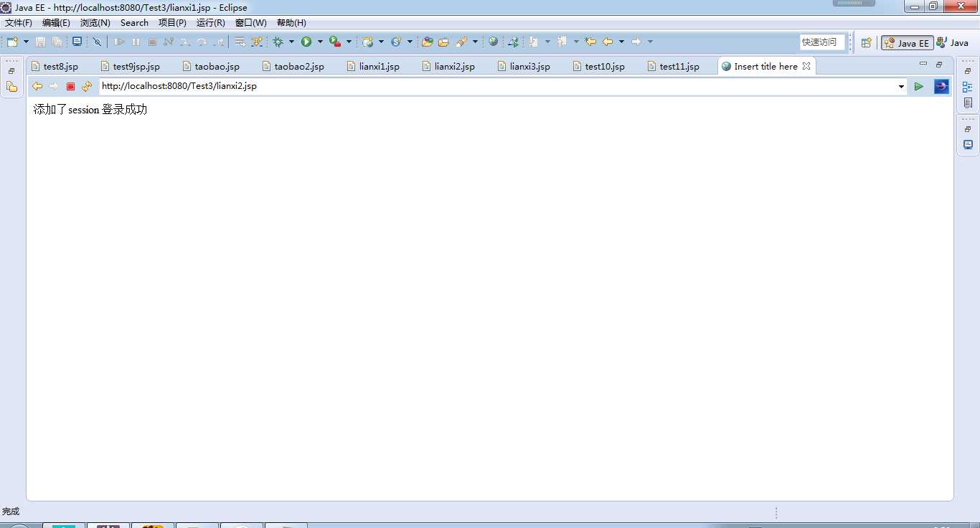
Task: Open the 帮助(H) menu
Action: pyautogui.click(x=291, y=23)
